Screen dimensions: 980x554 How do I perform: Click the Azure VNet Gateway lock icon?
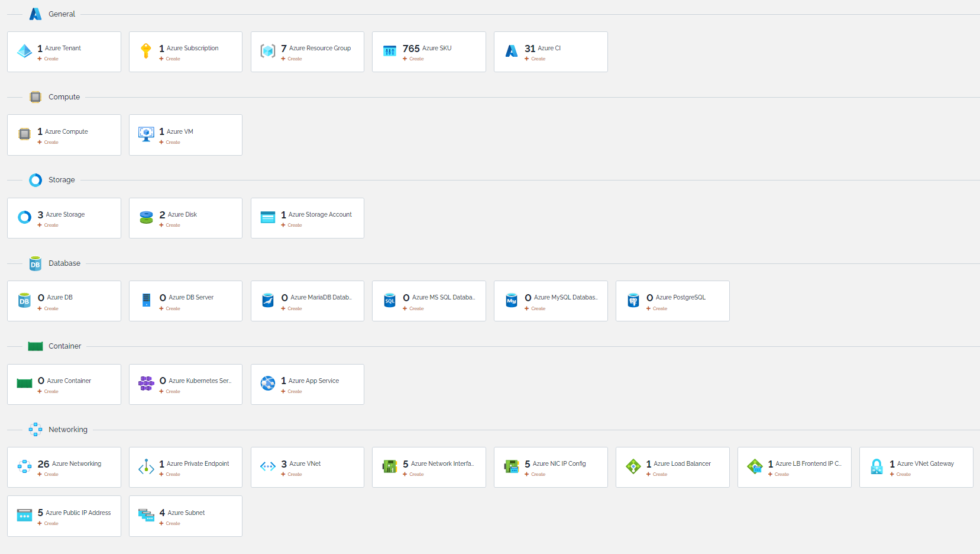876,467
